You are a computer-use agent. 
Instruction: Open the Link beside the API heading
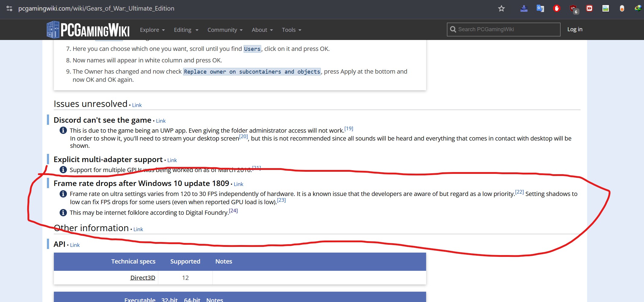coord(75,245)
